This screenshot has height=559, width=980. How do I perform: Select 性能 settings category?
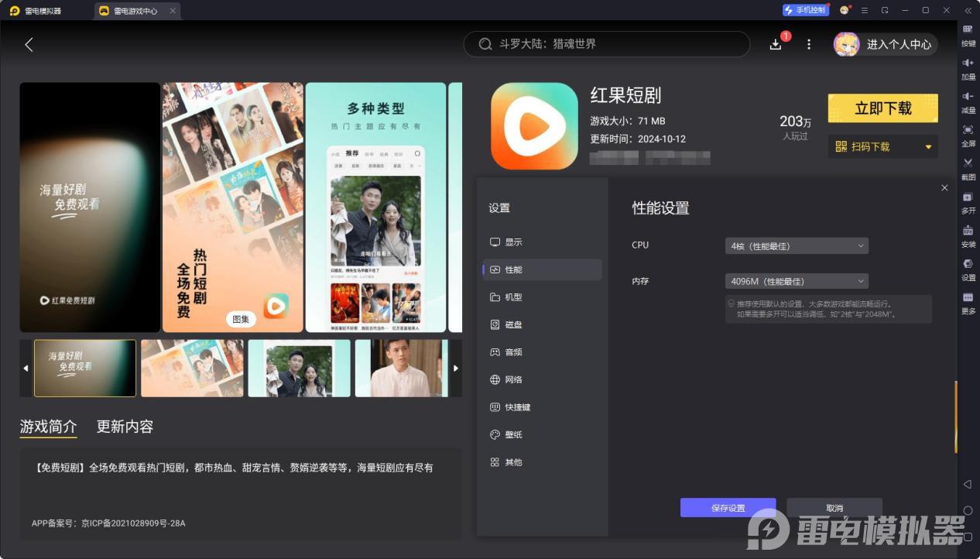(542, 269)
